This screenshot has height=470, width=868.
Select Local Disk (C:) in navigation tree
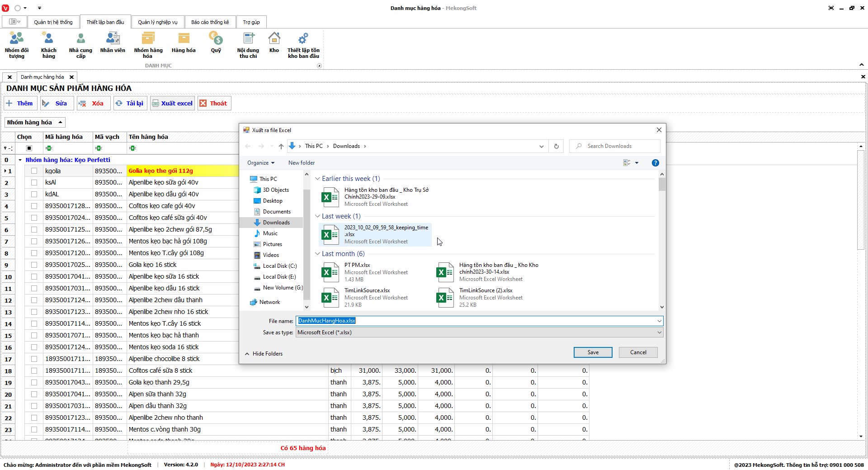[x=279, y=266]
